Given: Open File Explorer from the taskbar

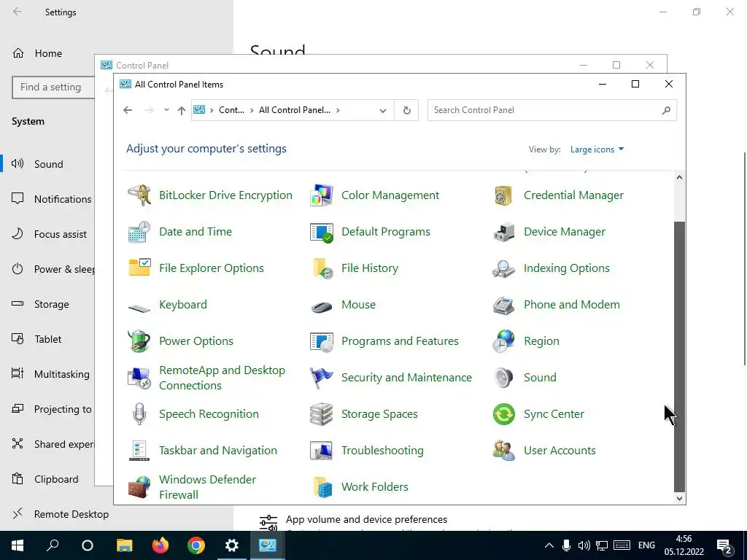Looking at the screenshot, I should click(125, 545).
